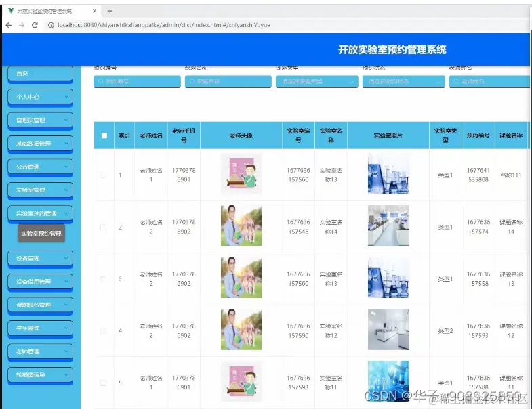This screenshot has width=532, height=409.
Task: Click phone number 17703786901 in row 1
Action: tap(184, 175)
